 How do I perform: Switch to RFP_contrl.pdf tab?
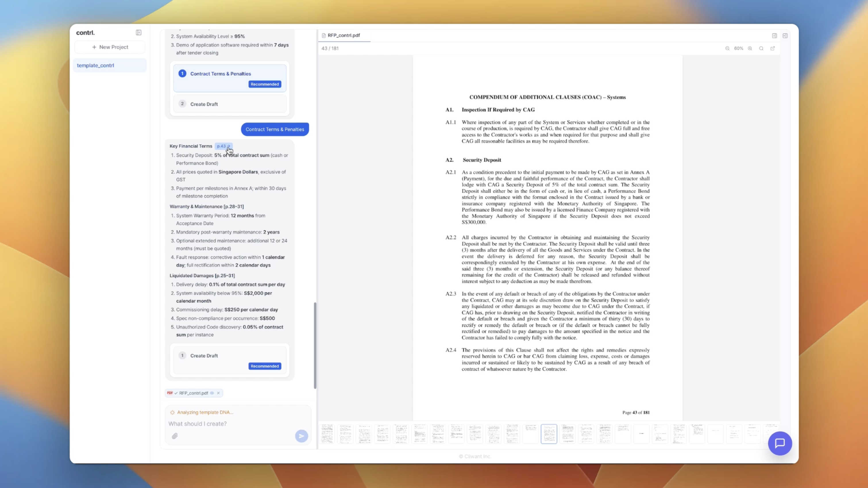pyautogui.click(x=343, y=35)
